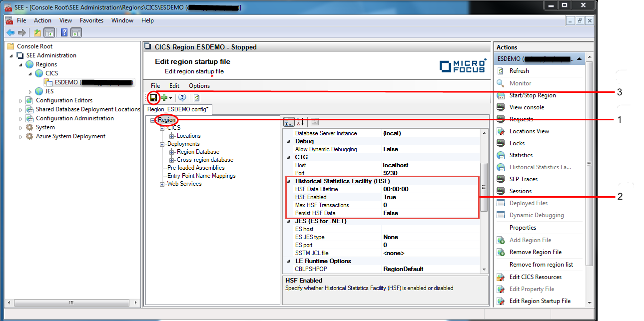Open the Options menu in the editor
Screen dimensions: 644x321
(x=199, y=86)
